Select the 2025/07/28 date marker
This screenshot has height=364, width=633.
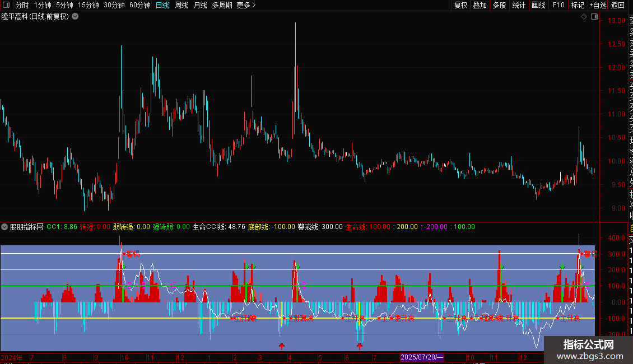click(422, 357)
